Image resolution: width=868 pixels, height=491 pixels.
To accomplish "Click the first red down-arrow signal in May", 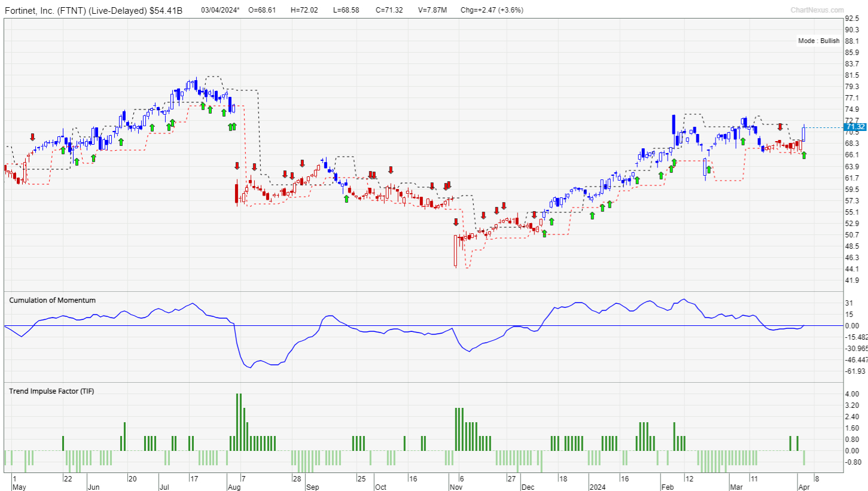I will tap(33, 138).
